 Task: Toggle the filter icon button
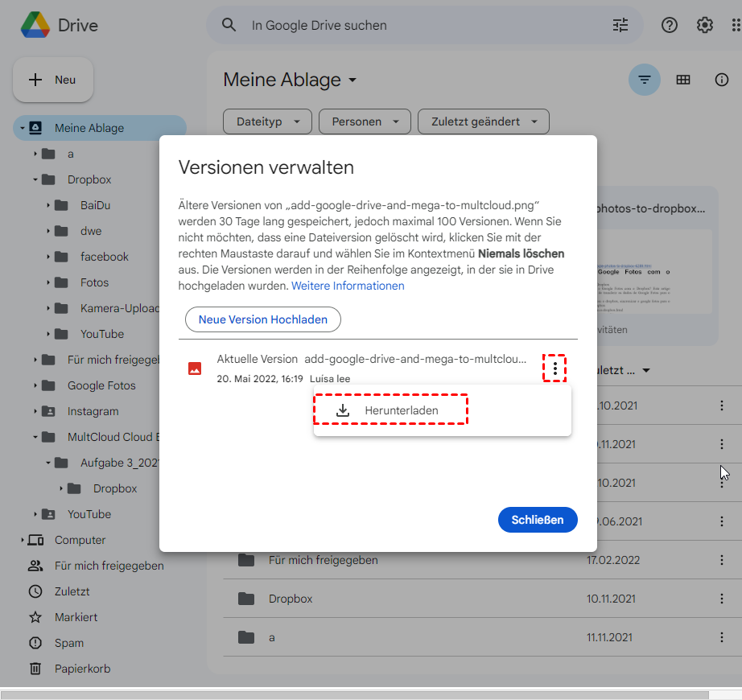(644, 80)
